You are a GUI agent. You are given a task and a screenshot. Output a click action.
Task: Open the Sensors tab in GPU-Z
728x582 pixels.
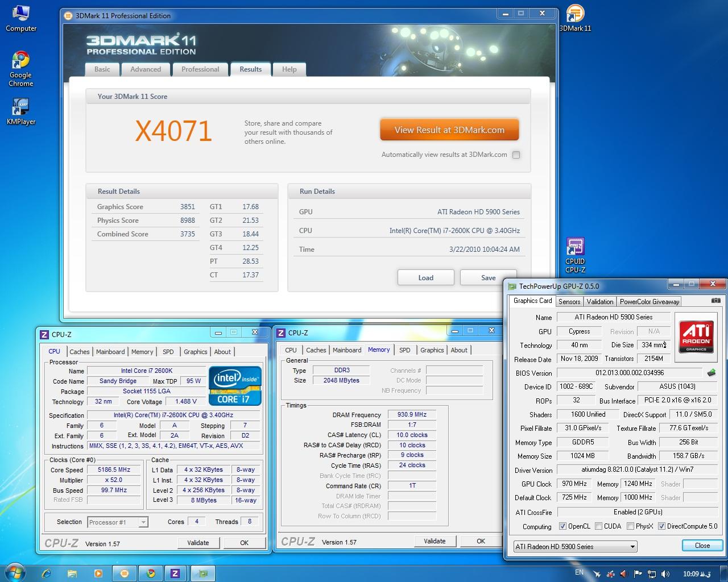pyautogui.click(x=569, y=302)
